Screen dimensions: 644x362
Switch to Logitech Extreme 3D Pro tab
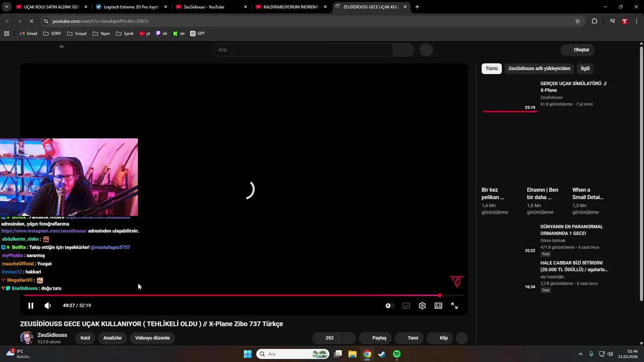[x=132, y=7]
